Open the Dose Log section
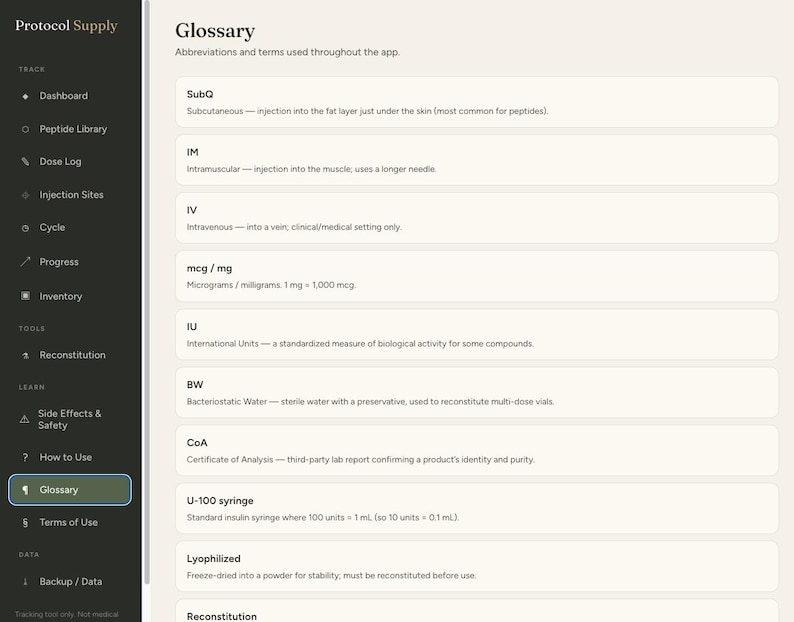The width and height of the screenshot is (794, 622). [70, 162]
